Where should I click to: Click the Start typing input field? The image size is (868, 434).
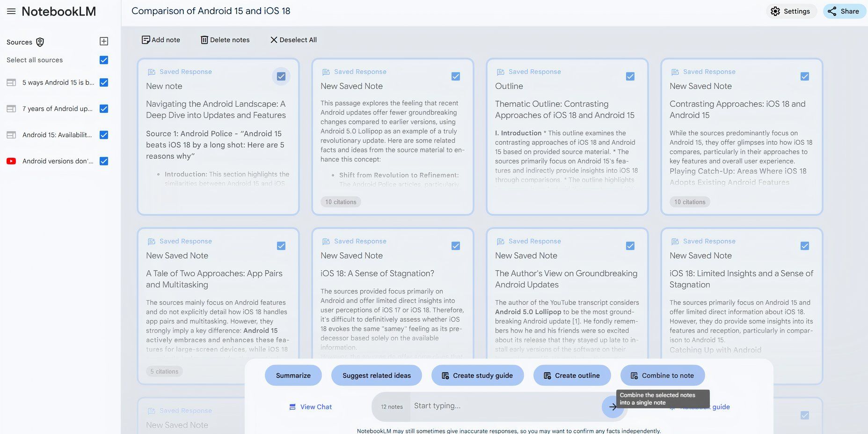(505, 406)
